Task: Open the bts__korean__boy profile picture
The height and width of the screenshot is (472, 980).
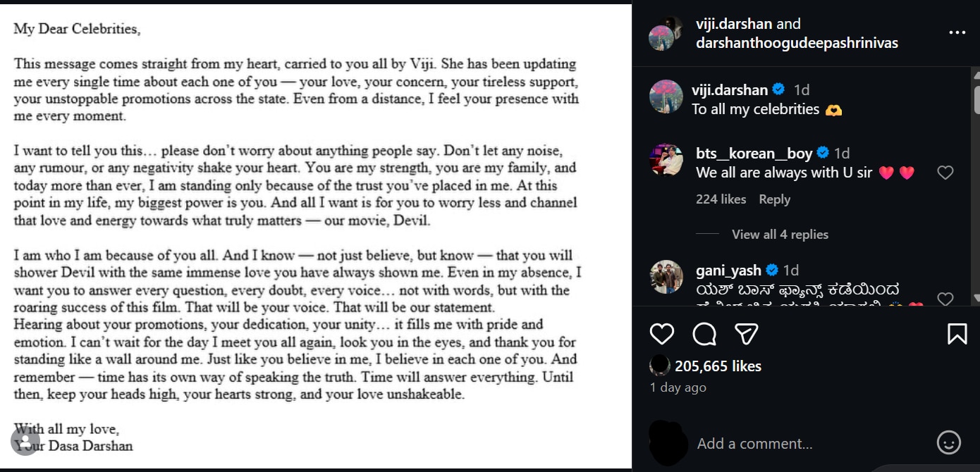Action: click(666, 161)
